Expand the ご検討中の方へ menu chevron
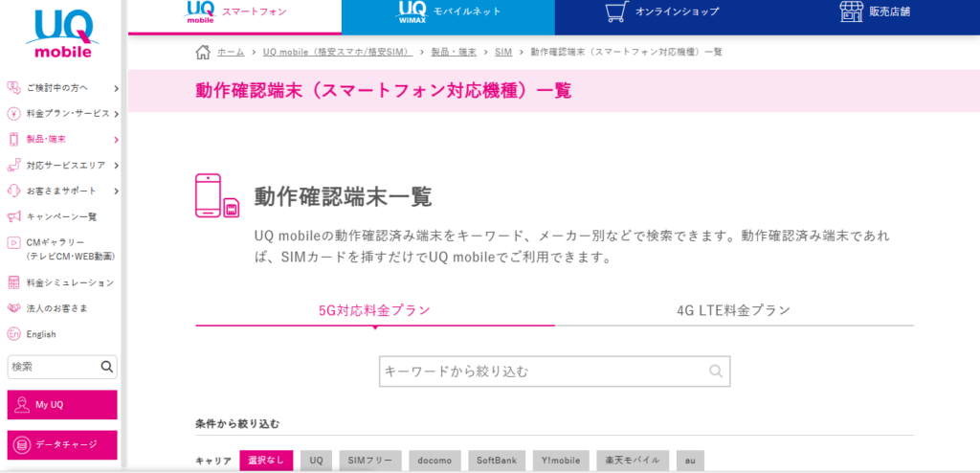Viewport: 980px width, 473px height. pyautogui.click(x=116, y=89)
